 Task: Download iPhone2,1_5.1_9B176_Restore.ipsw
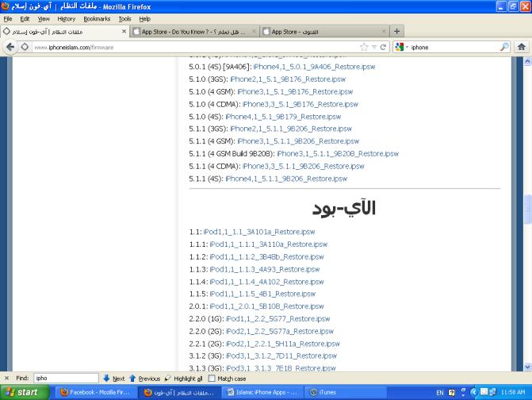288,79
